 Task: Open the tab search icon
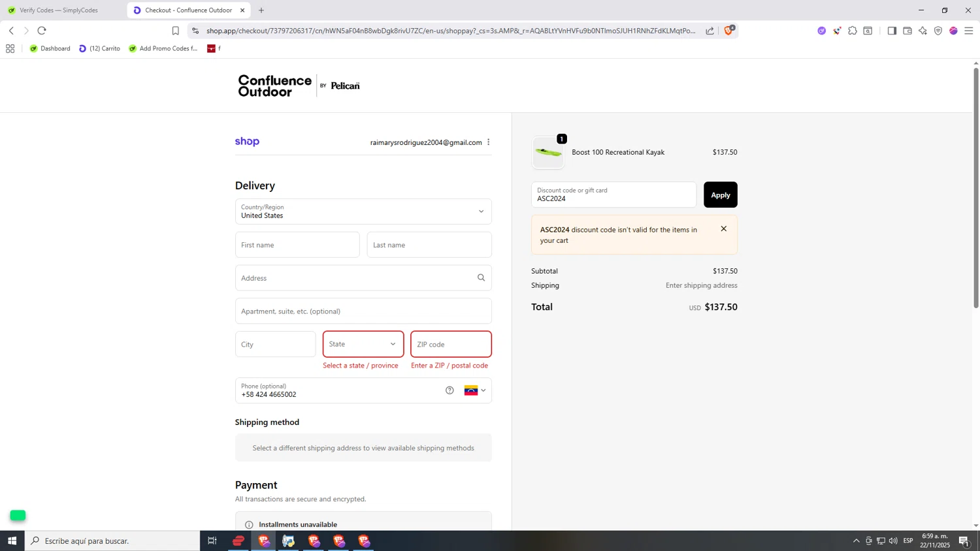868,31
